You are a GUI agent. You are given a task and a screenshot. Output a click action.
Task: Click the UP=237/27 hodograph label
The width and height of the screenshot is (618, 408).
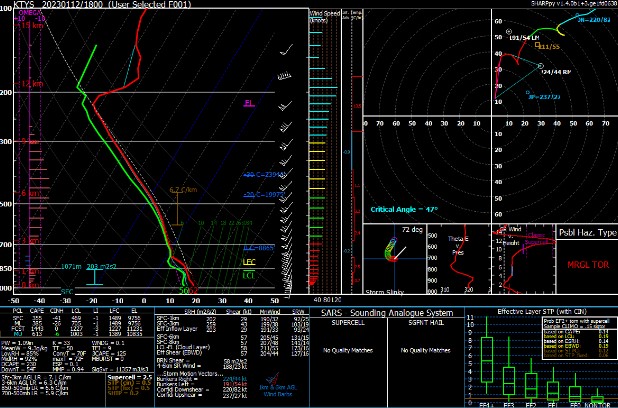pyautogui.click(x=544, y=97)
